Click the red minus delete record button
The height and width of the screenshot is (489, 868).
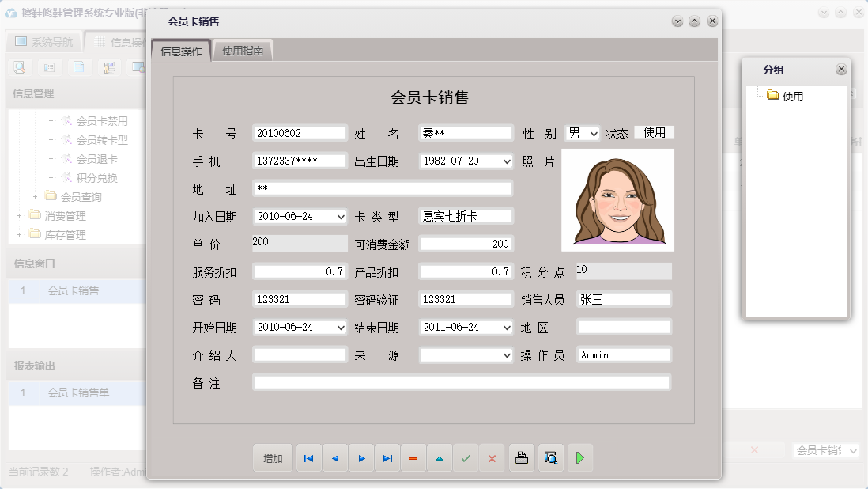tap(413, 458)
